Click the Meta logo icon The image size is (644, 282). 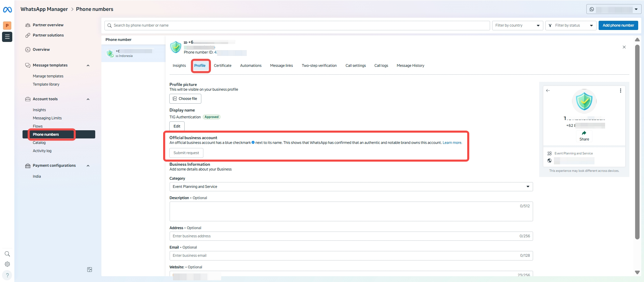click(x=7, y=10)
